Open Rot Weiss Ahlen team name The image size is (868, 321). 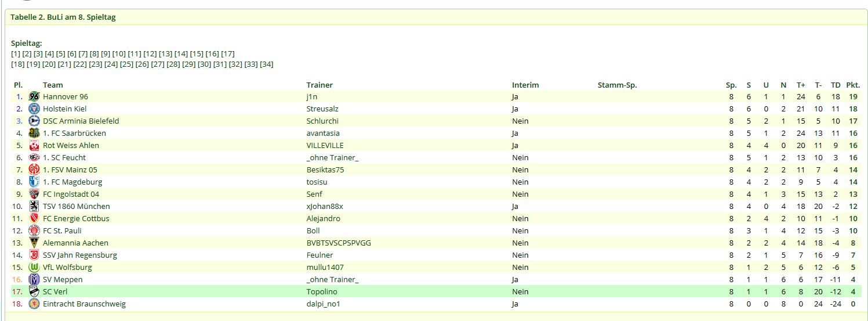click(x=71, y=145)
